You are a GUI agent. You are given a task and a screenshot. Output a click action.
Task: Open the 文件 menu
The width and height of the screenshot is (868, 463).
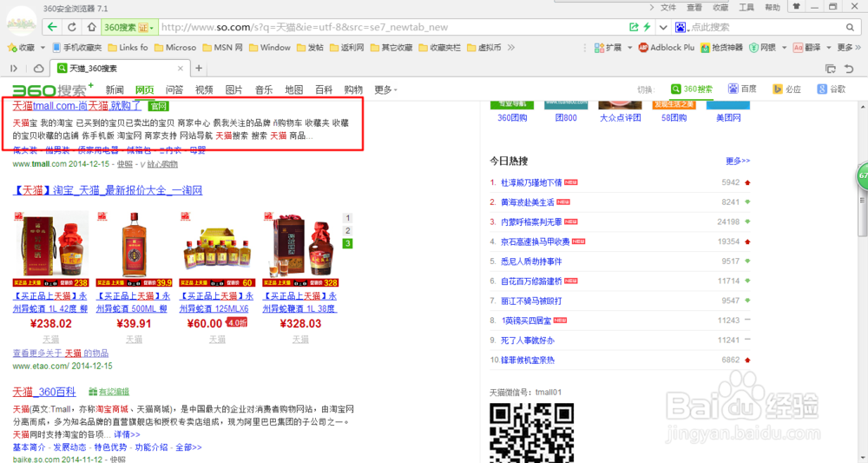pyautogui.click(x=668, y=7)
